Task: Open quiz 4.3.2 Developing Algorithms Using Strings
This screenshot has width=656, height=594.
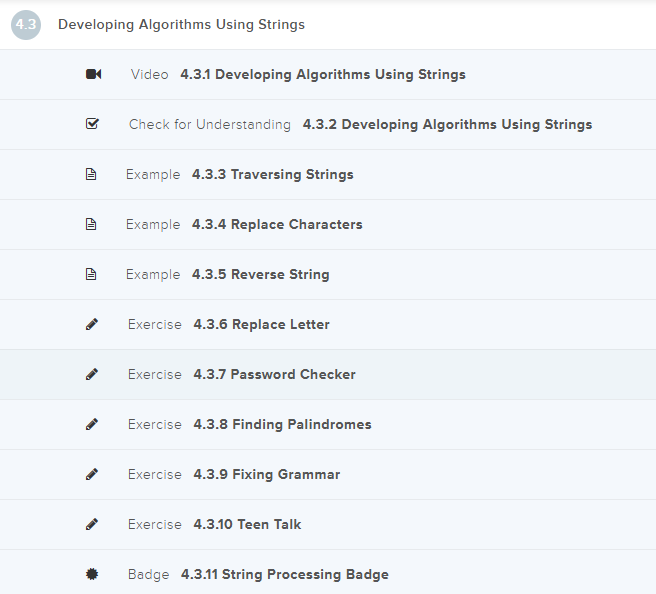Action: [x=447, y=124]
